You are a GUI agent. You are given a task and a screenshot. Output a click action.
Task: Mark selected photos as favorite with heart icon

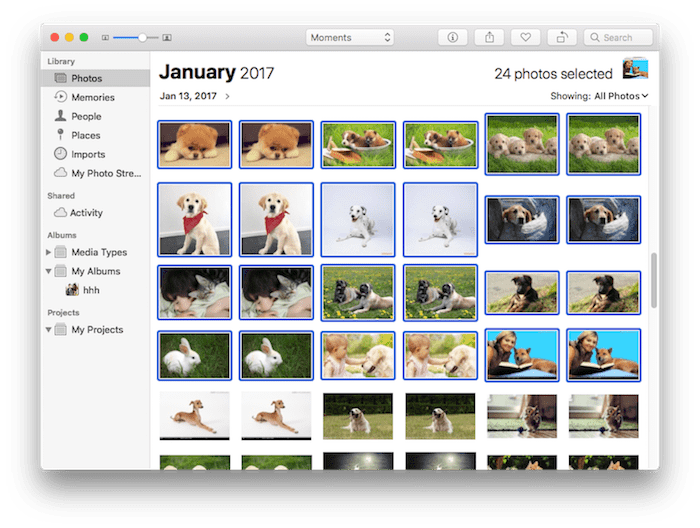[x=525, y=37]
